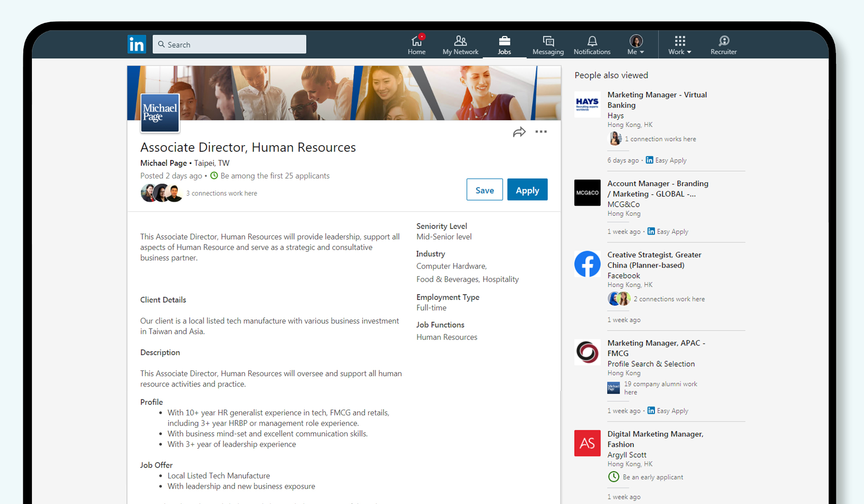Viewport: 864px width, 504px height.
Task: Select the Jobs tab
Action: [505, 45]
